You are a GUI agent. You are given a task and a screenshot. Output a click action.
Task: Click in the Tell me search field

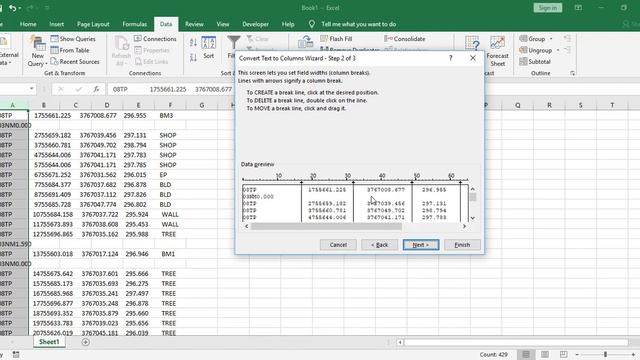(358, 24)
